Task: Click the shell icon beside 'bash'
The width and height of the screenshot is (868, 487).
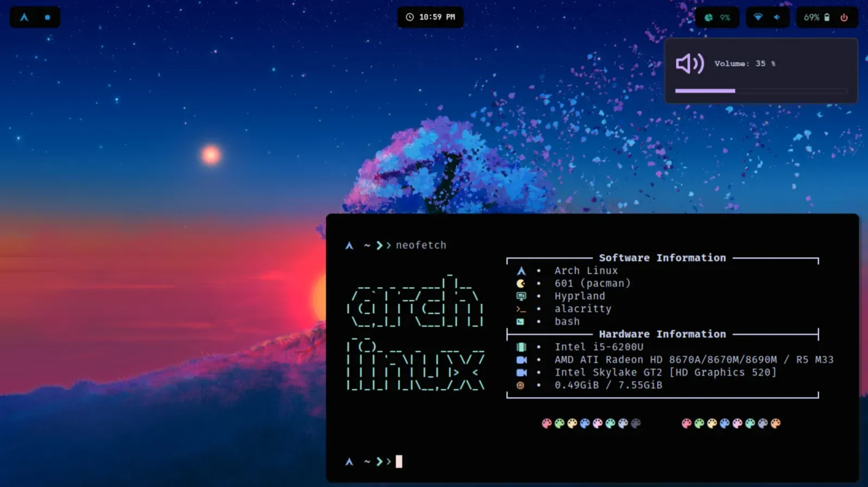Action: pyautogui.click(x=520, y=321)
